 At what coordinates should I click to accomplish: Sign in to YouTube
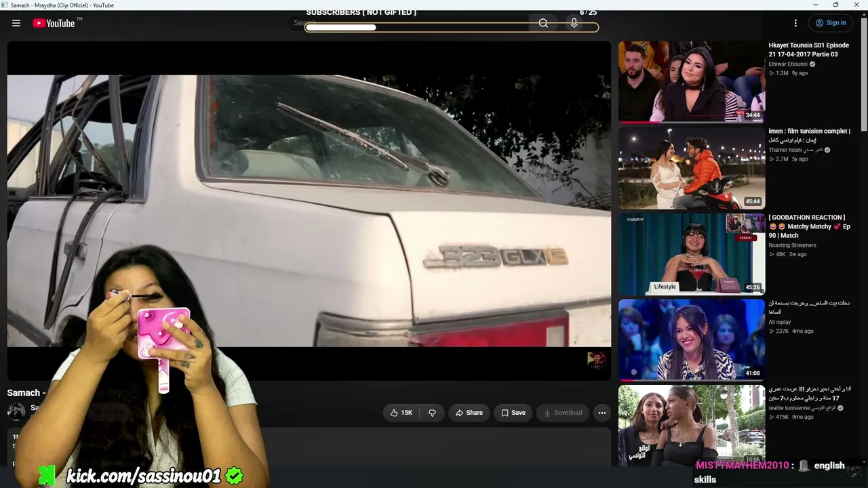point(830,23)
